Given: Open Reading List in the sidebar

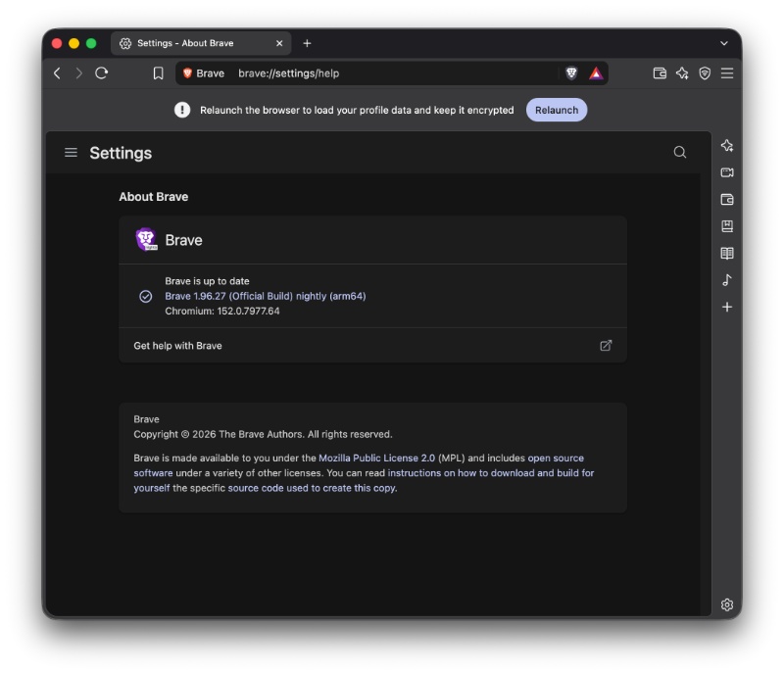Looking at the screenshot, I should click(x=727, y=254).
